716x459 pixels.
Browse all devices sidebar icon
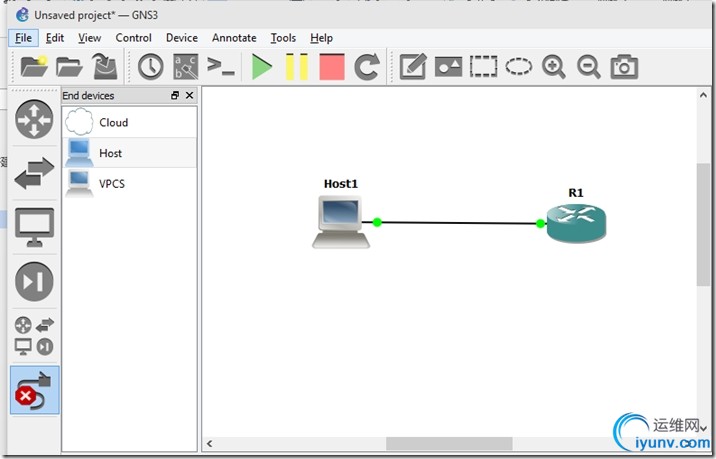coord(34,336)
